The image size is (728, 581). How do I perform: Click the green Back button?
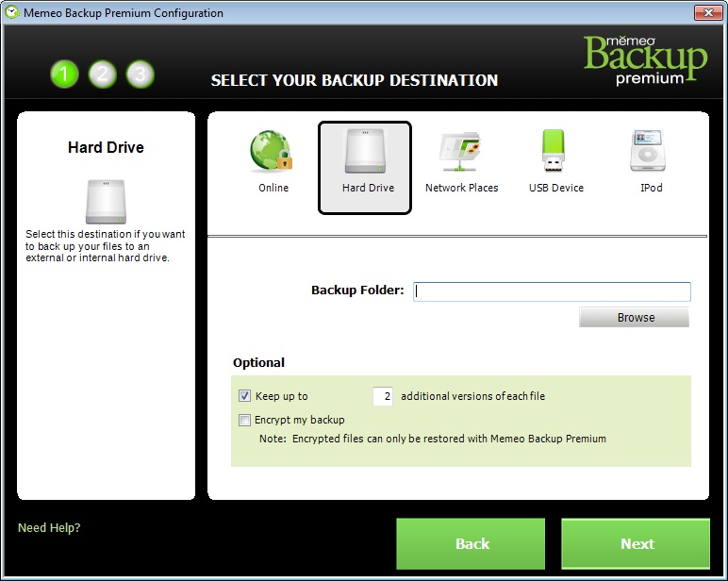pyautogui.click(x=471, y=543)
